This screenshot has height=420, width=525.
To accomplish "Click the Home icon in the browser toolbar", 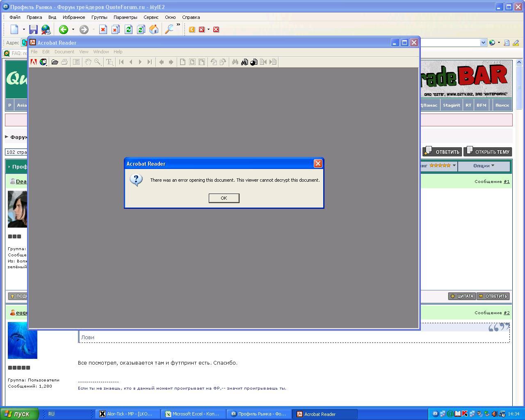I will [154, 30].
